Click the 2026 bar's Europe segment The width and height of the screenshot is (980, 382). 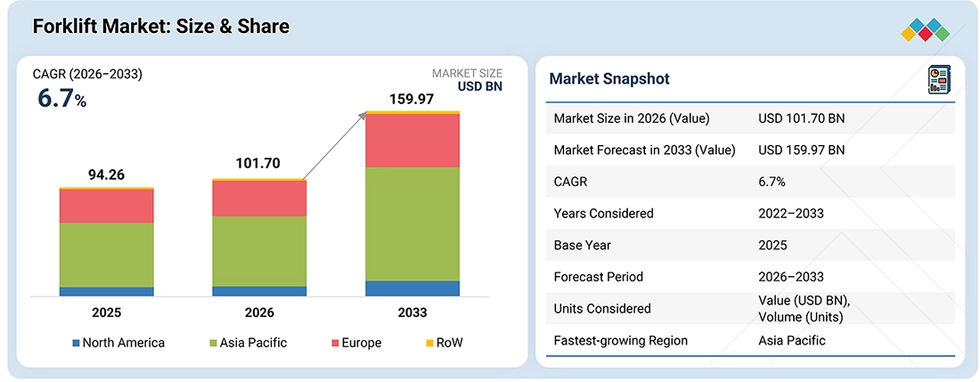point(259,199)
